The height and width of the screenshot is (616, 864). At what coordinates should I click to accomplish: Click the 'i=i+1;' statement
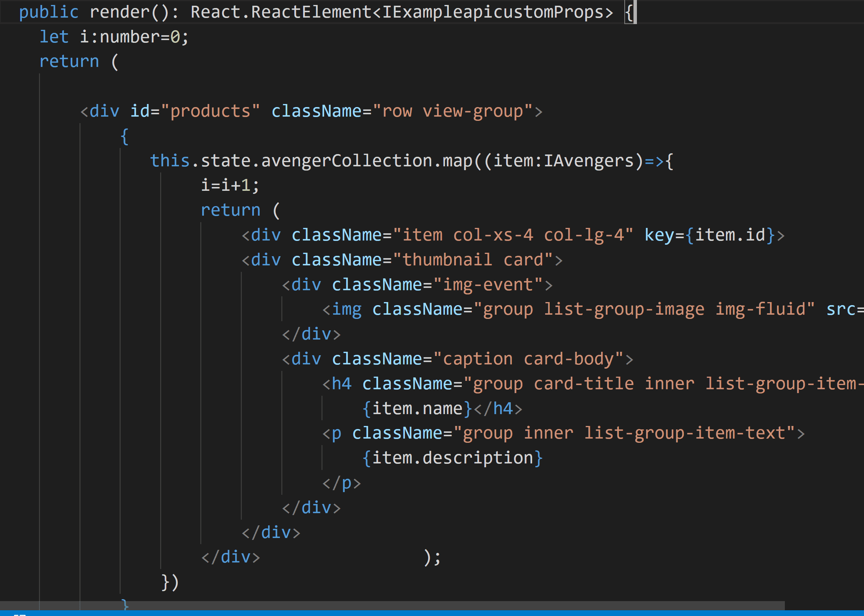[230, 185]
